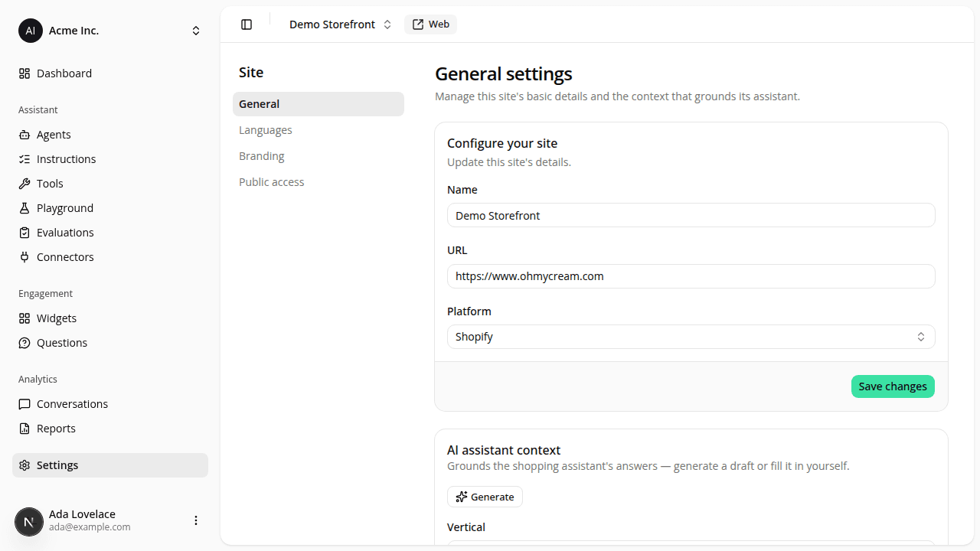Click the Reports document icon
The width and height of the screenshot is (980, 551).
click(24, 429)
